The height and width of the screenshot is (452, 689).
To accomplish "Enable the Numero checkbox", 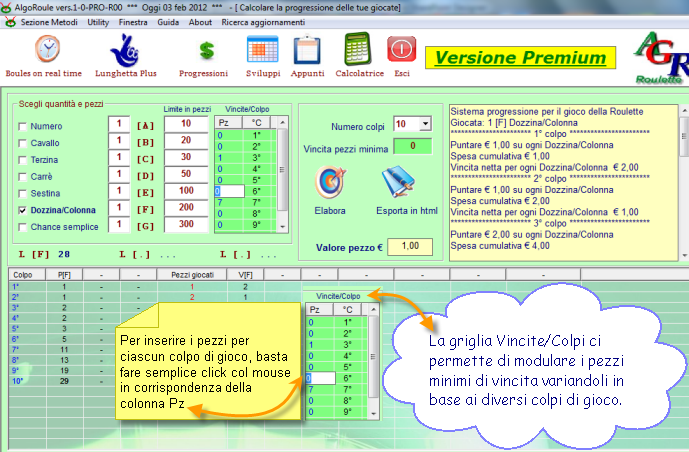I will pos(22,127).
